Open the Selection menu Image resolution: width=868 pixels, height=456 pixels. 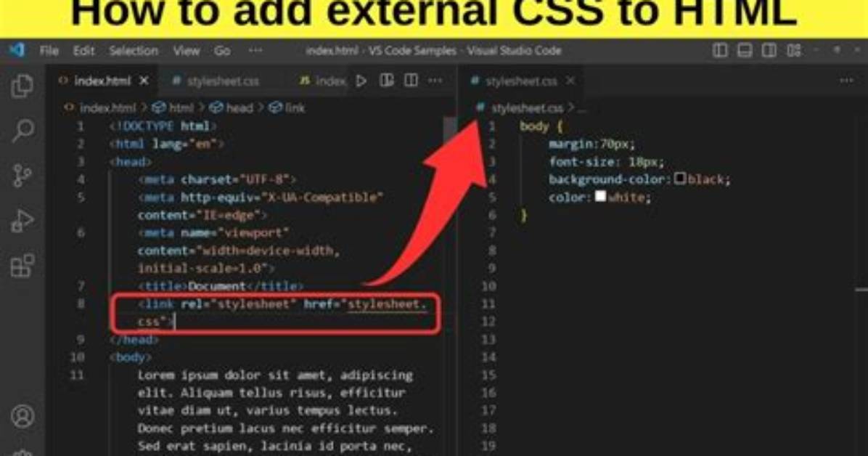pyautogui.click(x=134, y=51)
